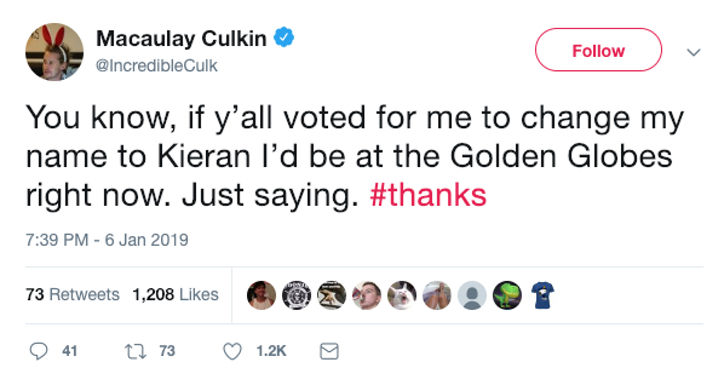Image resolution: width=728 pixels, height=385 pixels.
Task: View the 73 Retweets list
Action: (x=72, y=294)
